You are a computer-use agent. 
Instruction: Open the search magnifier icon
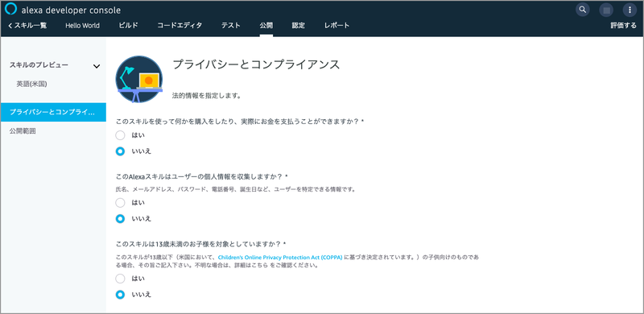pyautogui.click(x=582, y=10)
